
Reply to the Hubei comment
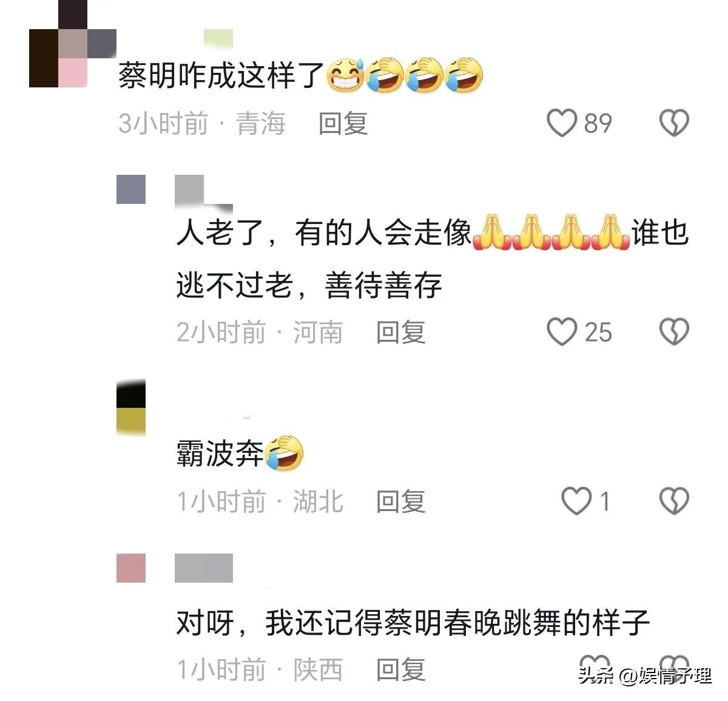tap(400, 502)
